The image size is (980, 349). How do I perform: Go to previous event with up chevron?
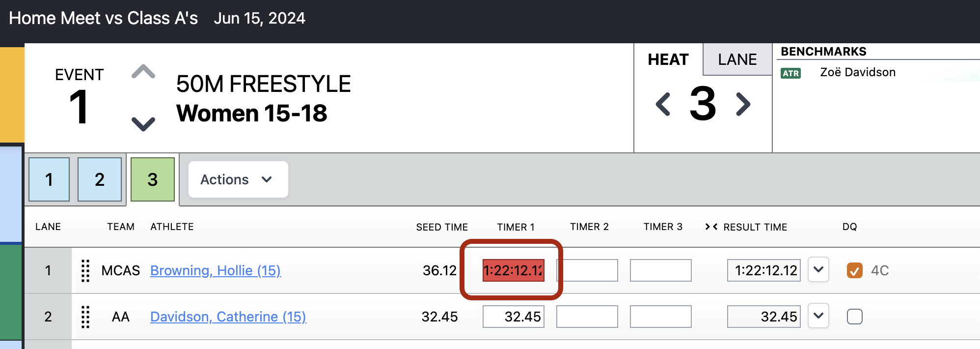click(x=143, y=72)
